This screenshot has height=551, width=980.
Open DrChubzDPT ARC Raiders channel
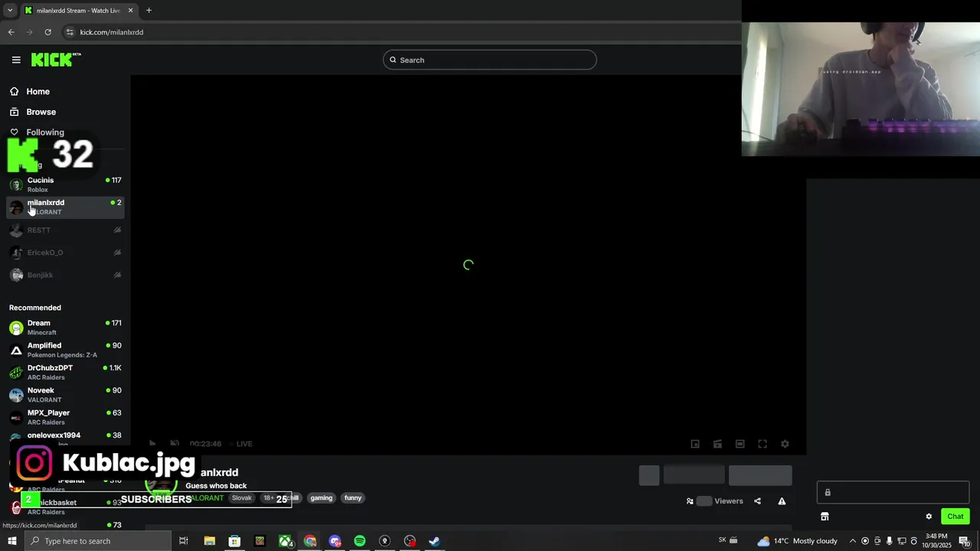pyautogui.click(x=65, y=372)
